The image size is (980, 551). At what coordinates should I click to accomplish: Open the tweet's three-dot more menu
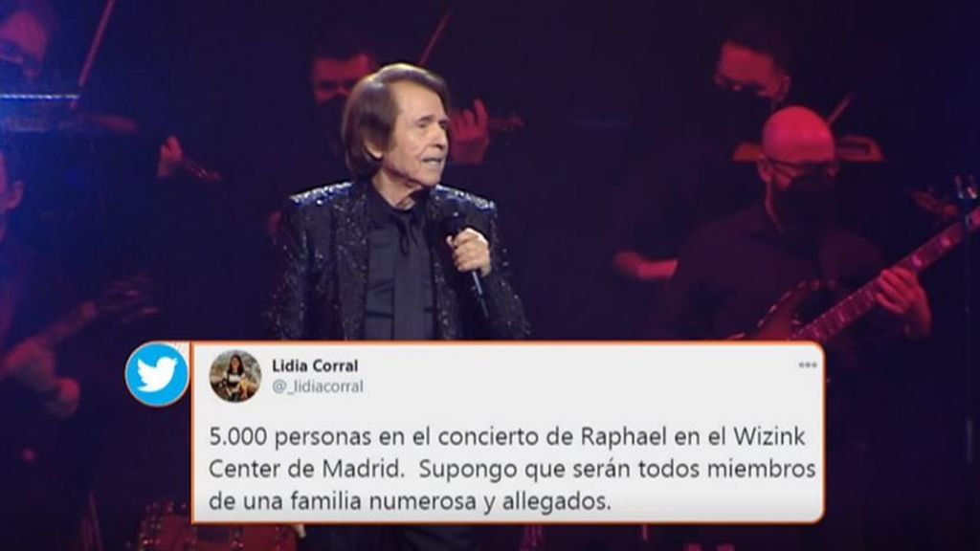tap(808, 364)
